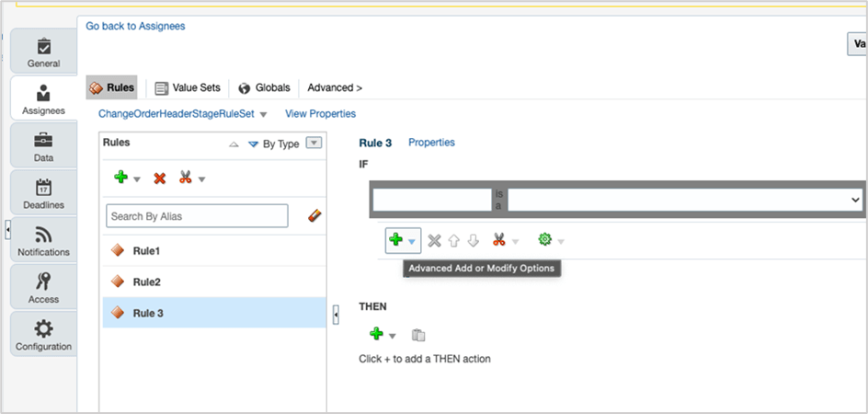This screenshot has width=868, height=414.
Task: Click the Advanced > option
Action: coord(335,87)
